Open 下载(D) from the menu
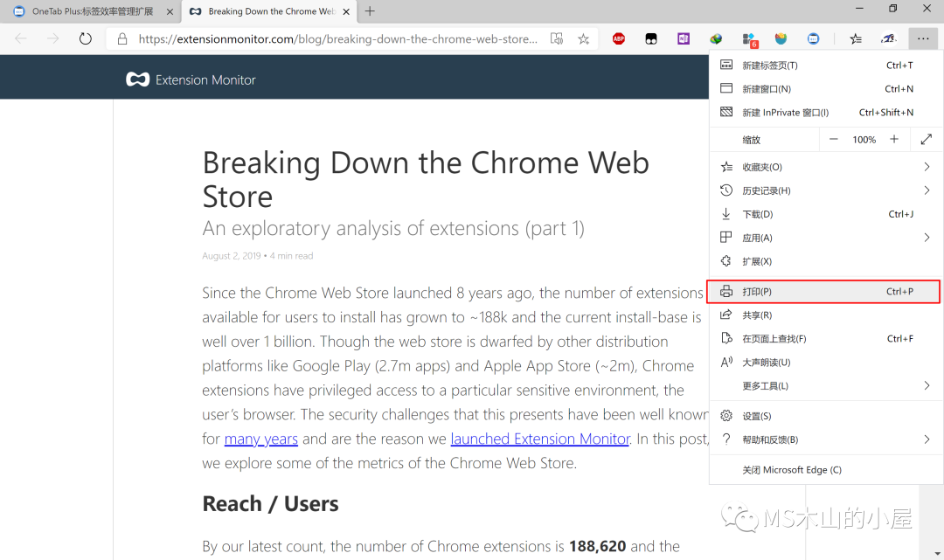The width and height of the screenshot is (944, 560). tap(826, 214)
